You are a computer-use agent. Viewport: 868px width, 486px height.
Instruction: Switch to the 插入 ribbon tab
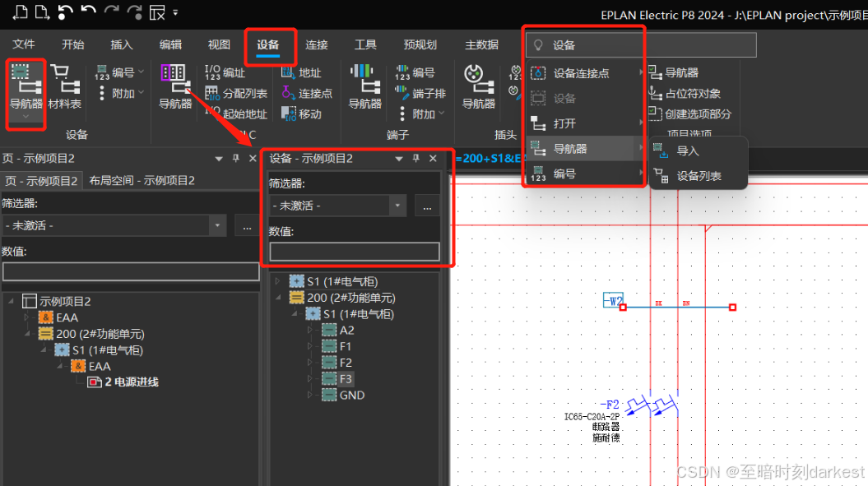click(x=122, y=44)
